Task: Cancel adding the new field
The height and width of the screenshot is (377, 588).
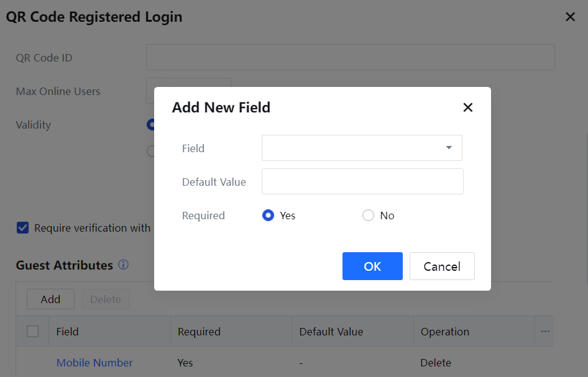Action: pyautogui.click(x=442, y=266)
